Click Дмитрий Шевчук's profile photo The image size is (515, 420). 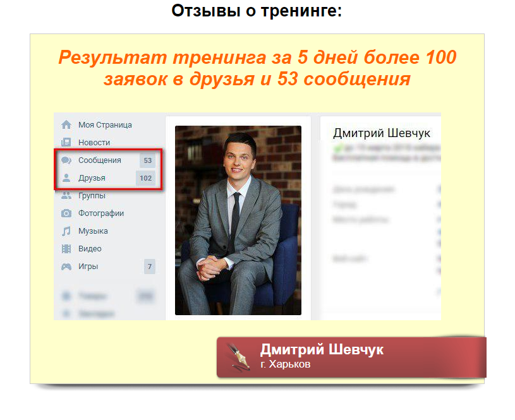(x=238, y=220)
